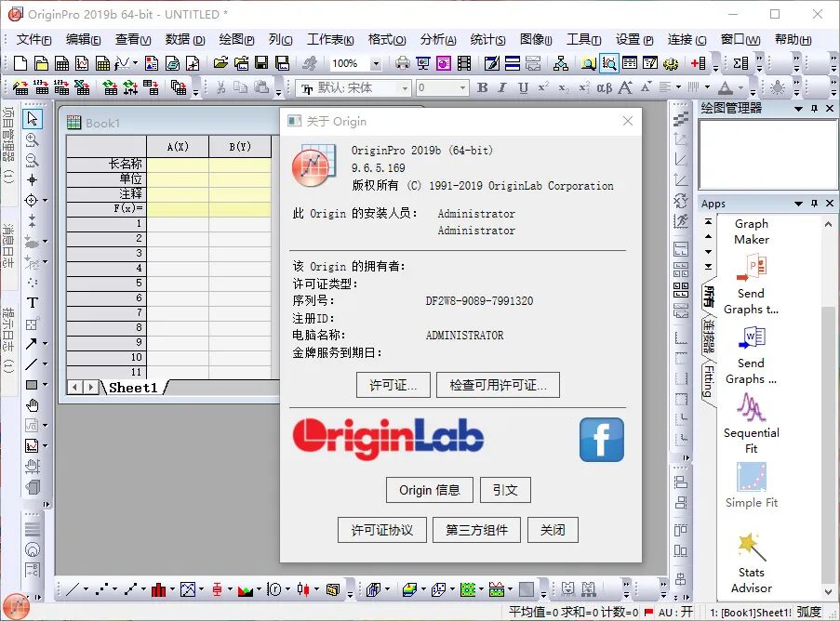Viewport: 840px width, 621px height.
Task: Click Origin start button at bottom-left corner
Action: click(x=16, y=607)
